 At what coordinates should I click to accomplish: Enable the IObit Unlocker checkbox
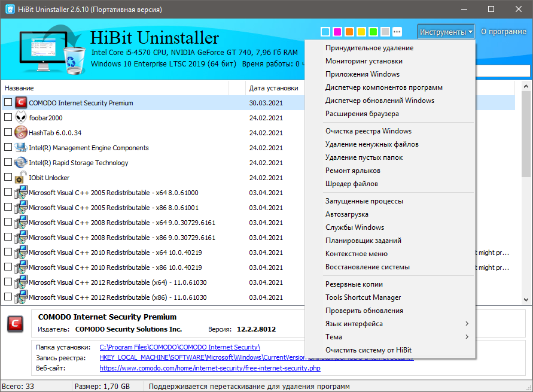pos(8,178)
